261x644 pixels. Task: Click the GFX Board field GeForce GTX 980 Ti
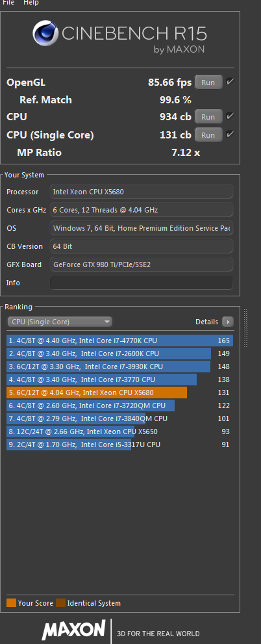point(142,264)
